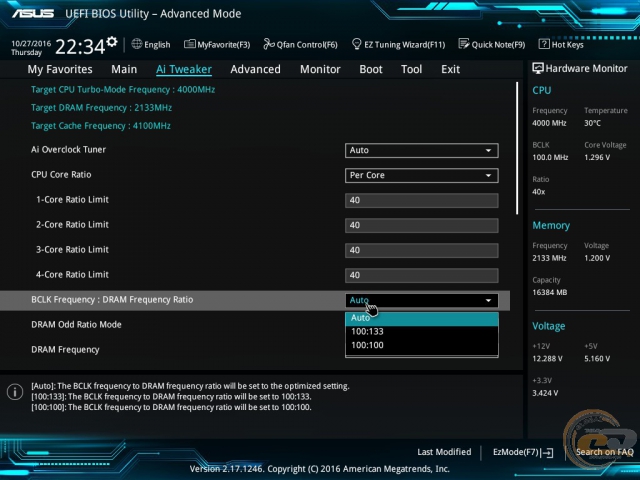
Task: Click the 4-Core Ratio Limit field
Action: 422,275
